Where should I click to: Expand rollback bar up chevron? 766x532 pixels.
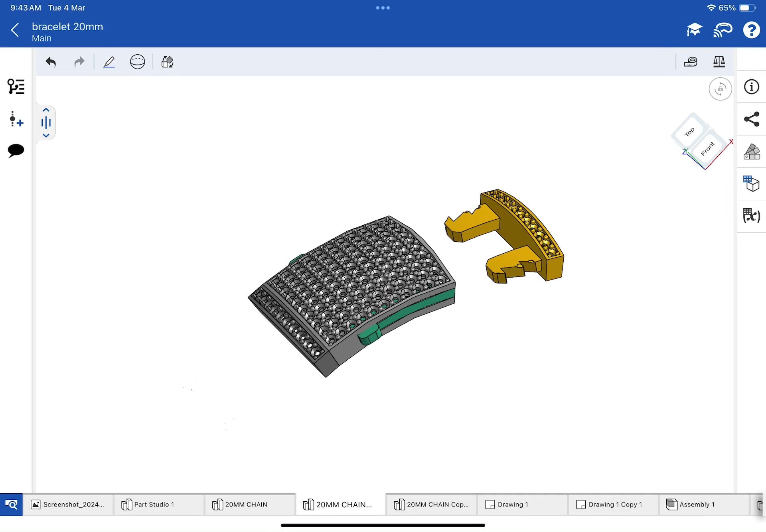(x=46, y=110)
